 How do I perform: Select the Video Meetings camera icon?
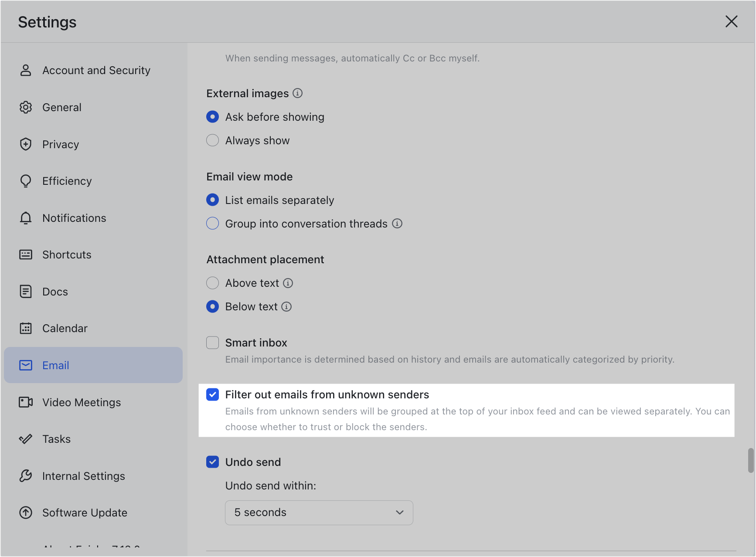pos(26,402)
